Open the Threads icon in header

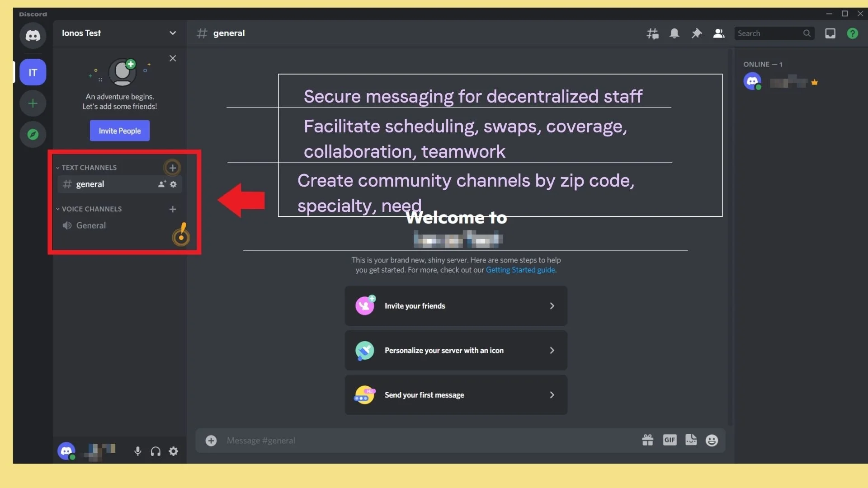point(652,33)
